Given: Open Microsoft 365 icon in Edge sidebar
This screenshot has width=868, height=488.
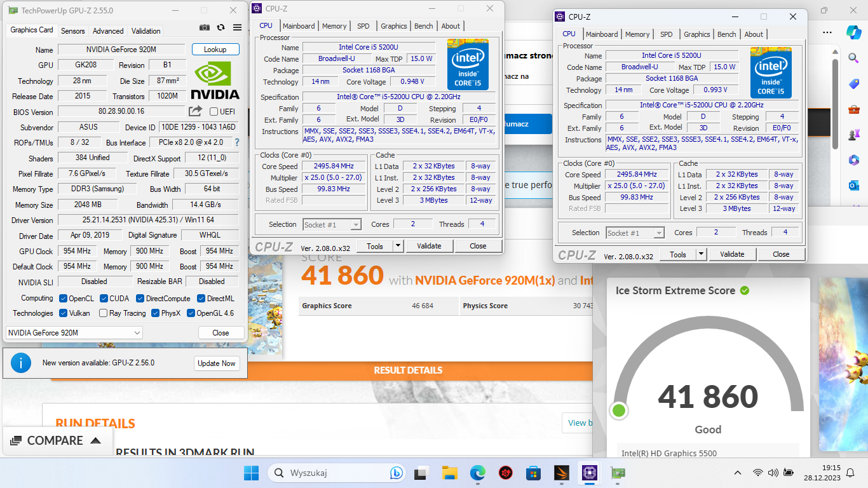Looking at the screenshot, I should (x=853, y=160).
